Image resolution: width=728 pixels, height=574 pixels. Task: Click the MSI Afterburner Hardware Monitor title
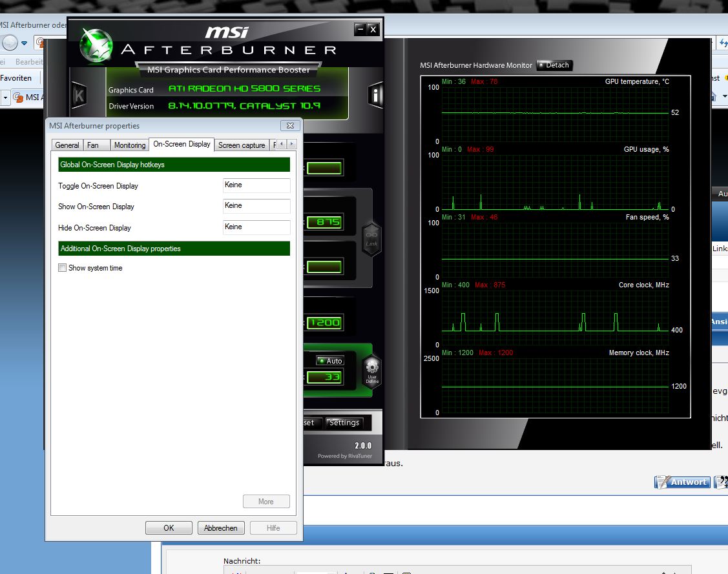coord(476,65)
